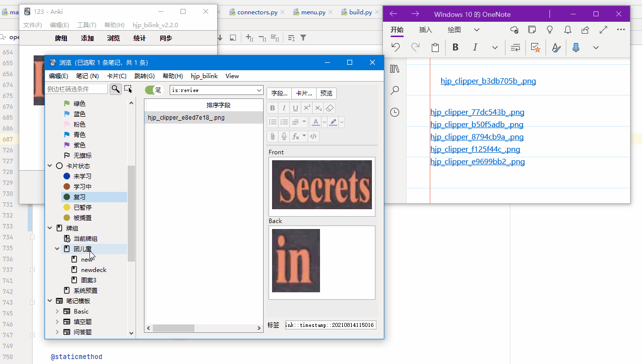Open hjp_clipper_77dc543b_.png link

pos(477,112)
